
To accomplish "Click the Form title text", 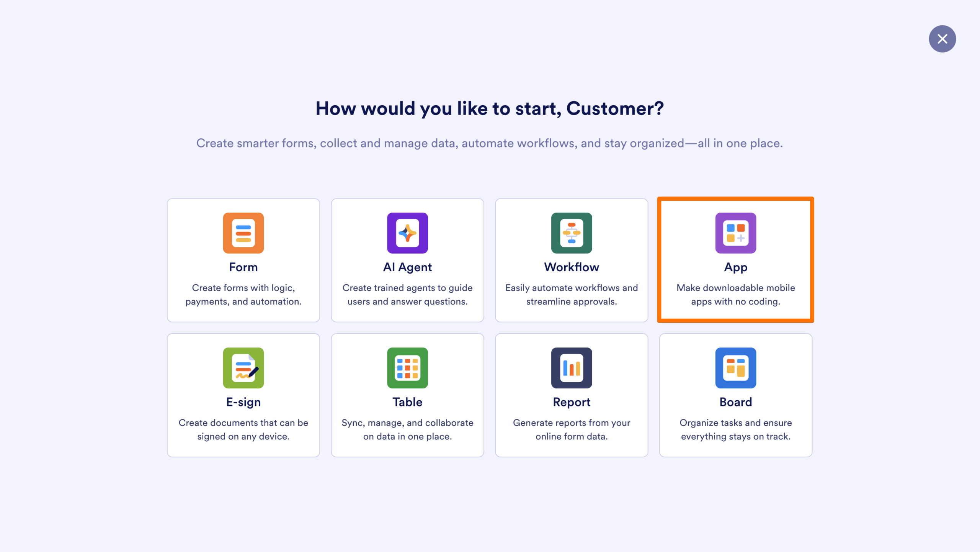I will (x=243, y=267).
